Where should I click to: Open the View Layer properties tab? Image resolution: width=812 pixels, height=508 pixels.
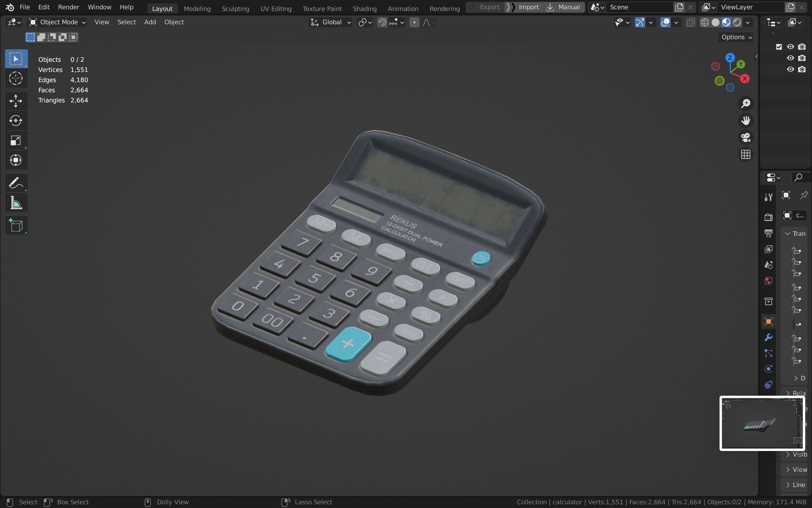click(x=768, y=249)
